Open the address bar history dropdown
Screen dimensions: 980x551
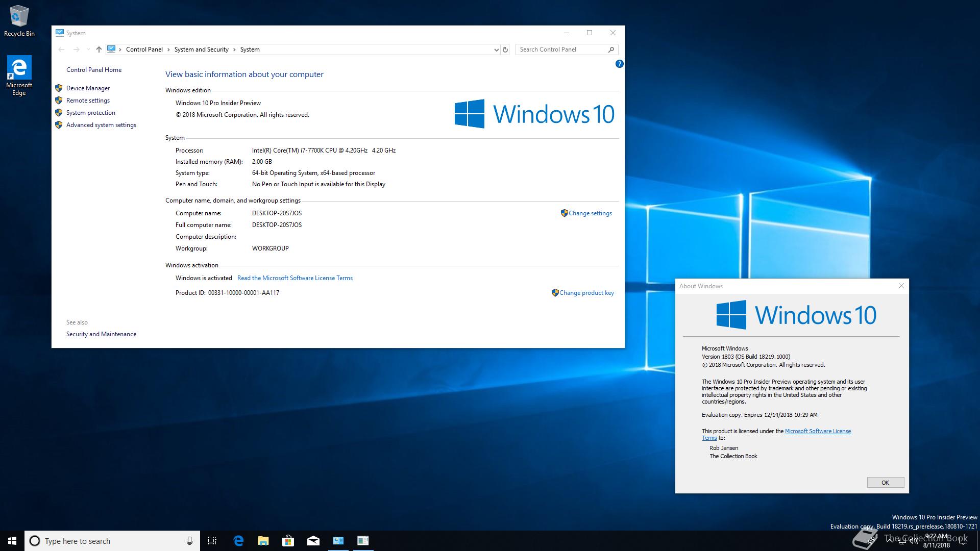click(x=496, y=49)
